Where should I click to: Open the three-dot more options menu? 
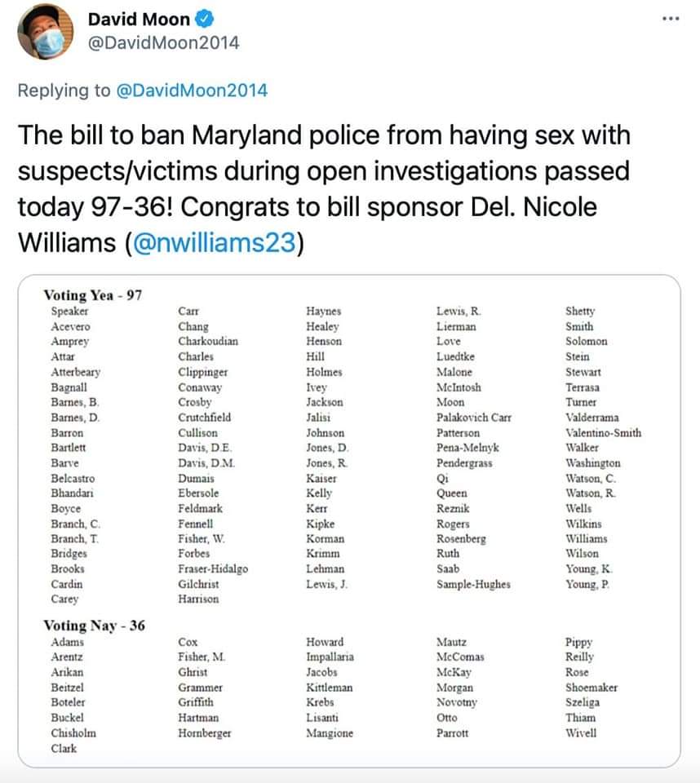click(x=671, y=19)
